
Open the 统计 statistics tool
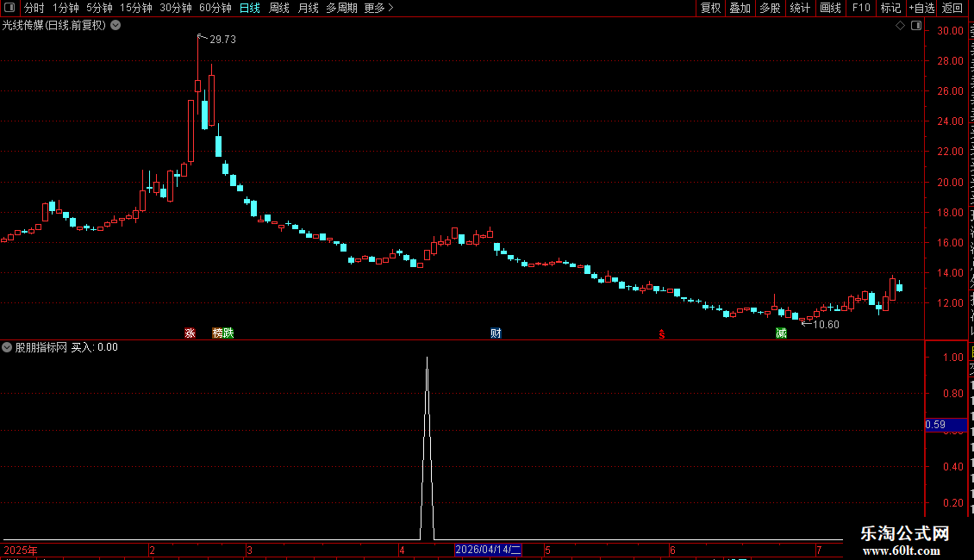[799, 8]
